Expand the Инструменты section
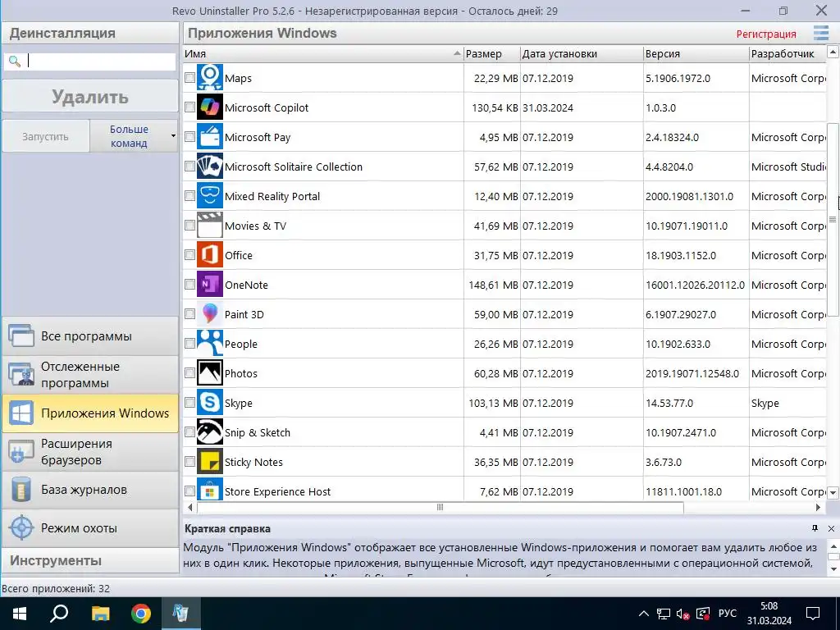Viewport: 840px width, 630px height. tap(90, 560)
